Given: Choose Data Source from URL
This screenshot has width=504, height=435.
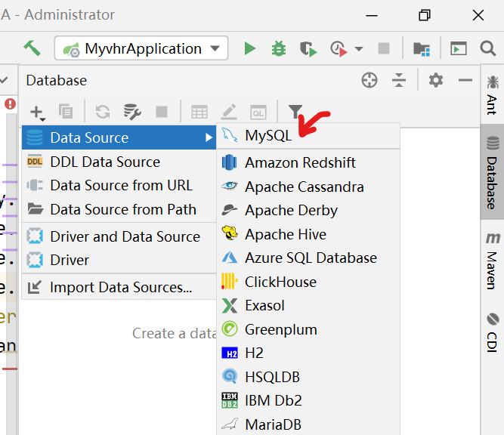Looking at the screenshot, I should pos(119,185).
